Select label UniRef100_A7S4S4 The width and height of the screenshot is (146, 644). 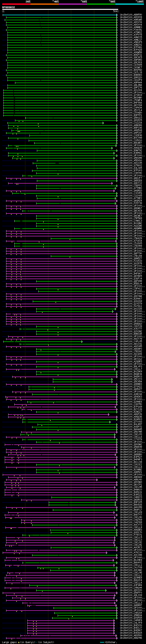pyautogui.click(x=131, y=241)
